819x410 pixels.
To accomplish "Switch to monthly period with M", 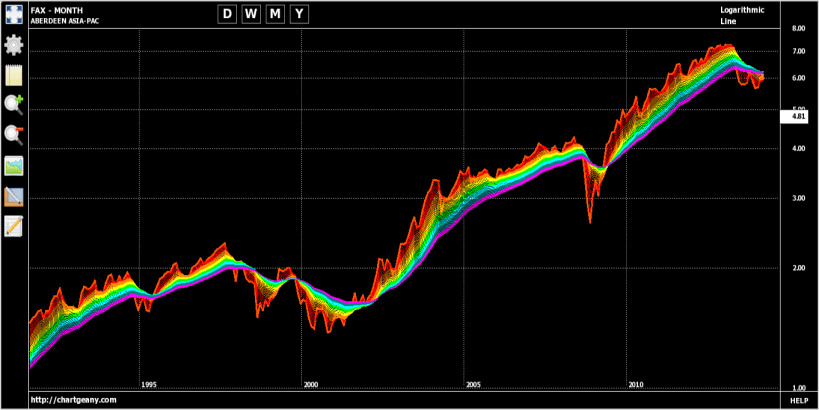I will click(275, 14).
